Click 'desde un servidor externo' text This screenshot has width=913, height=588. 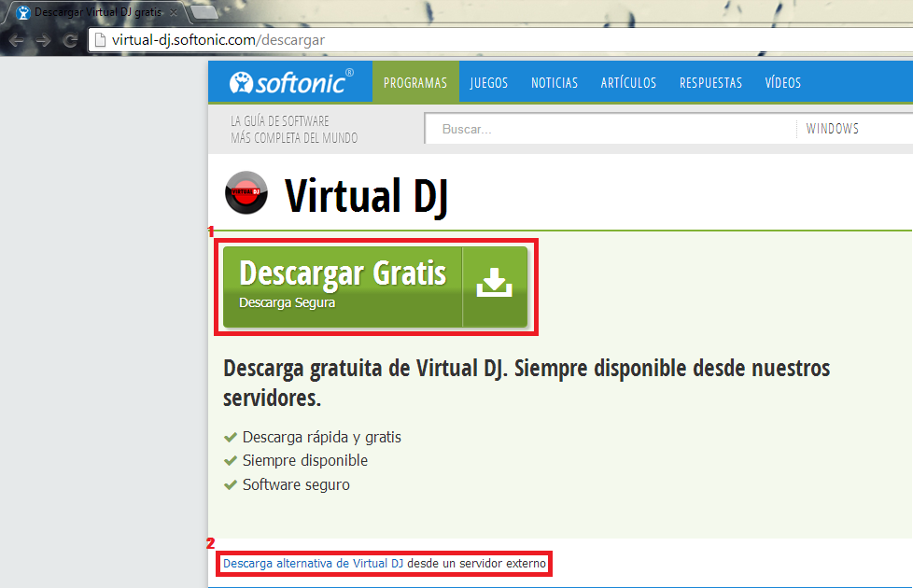click(x=477, y=564)
